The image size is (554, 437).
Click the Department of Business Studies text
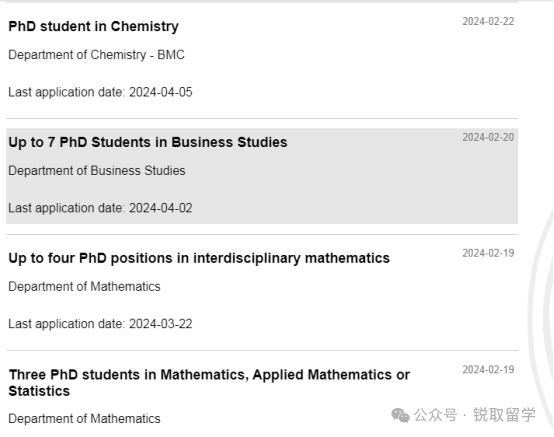point(97,171)
